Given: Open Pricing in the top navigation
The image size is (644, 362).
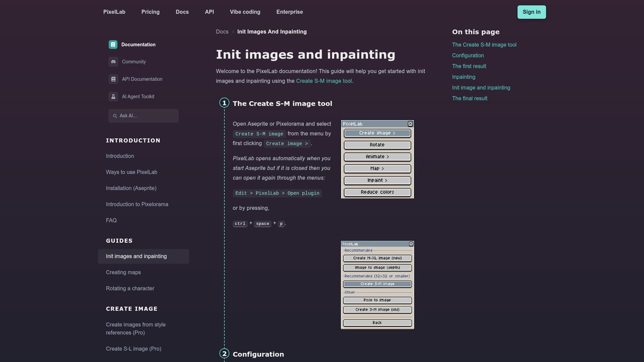Looking at the screenshot, I should [150, 12].
